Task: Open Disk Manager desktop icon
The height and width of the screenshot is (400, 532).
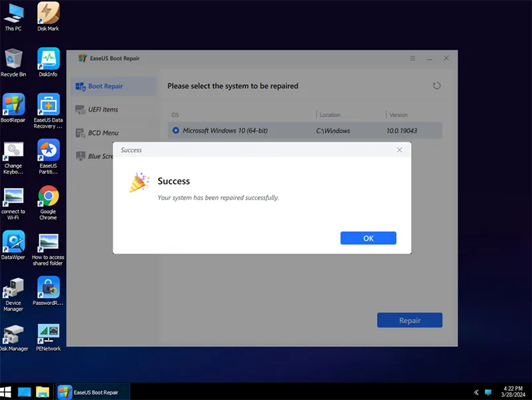Action: [x=13, y=338]
